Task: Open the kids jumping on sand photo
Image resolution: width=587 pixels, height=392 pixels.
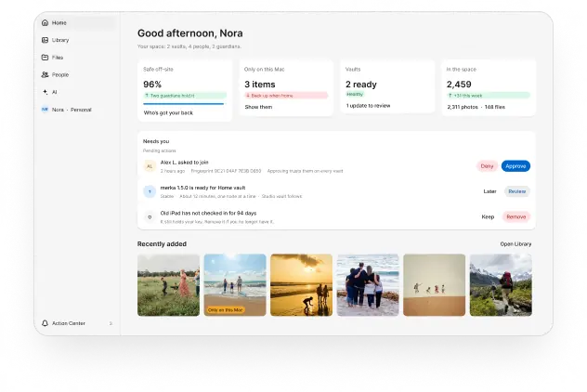Action: tap(435, 285)
